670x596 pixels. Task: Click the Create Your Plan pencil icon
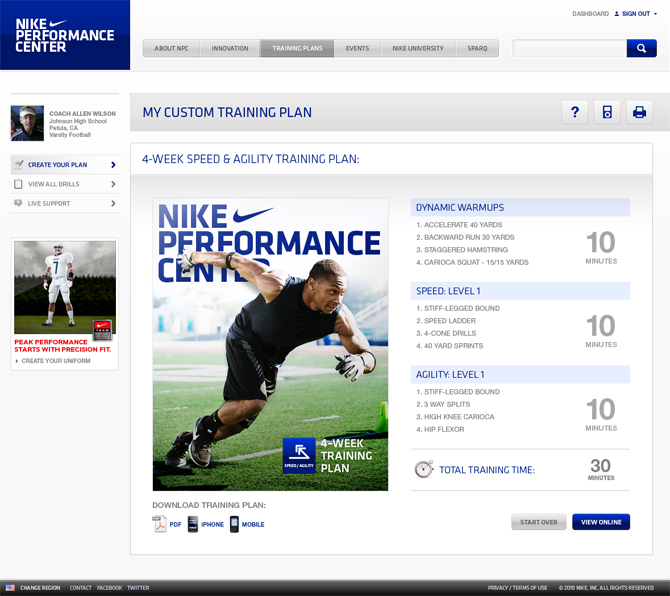(x=18, y=164)
